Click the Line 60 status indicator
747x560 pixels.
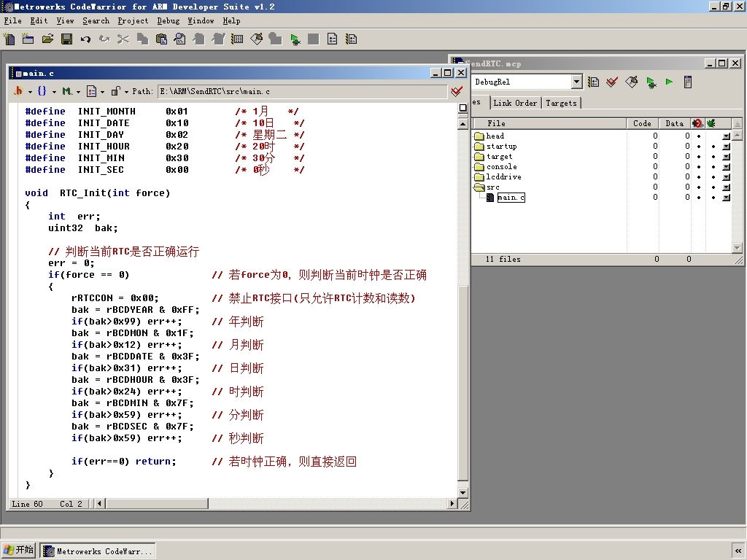coord(28,504)
